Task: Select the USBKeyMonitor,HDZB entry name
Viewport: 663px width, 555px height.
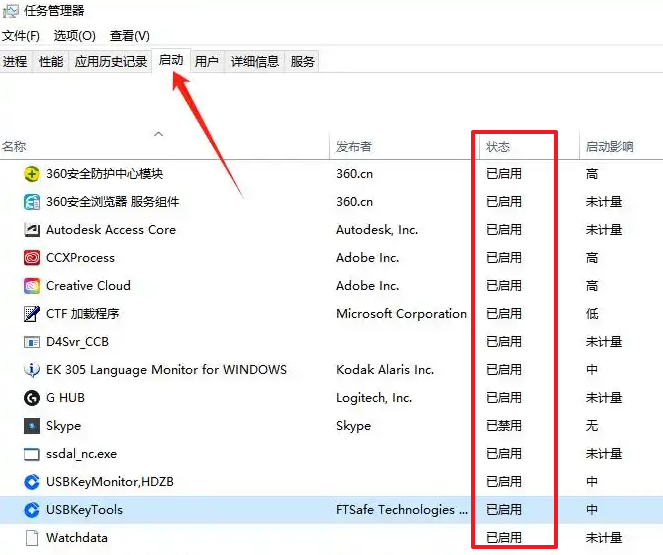Action: click(x=110, y=482)
